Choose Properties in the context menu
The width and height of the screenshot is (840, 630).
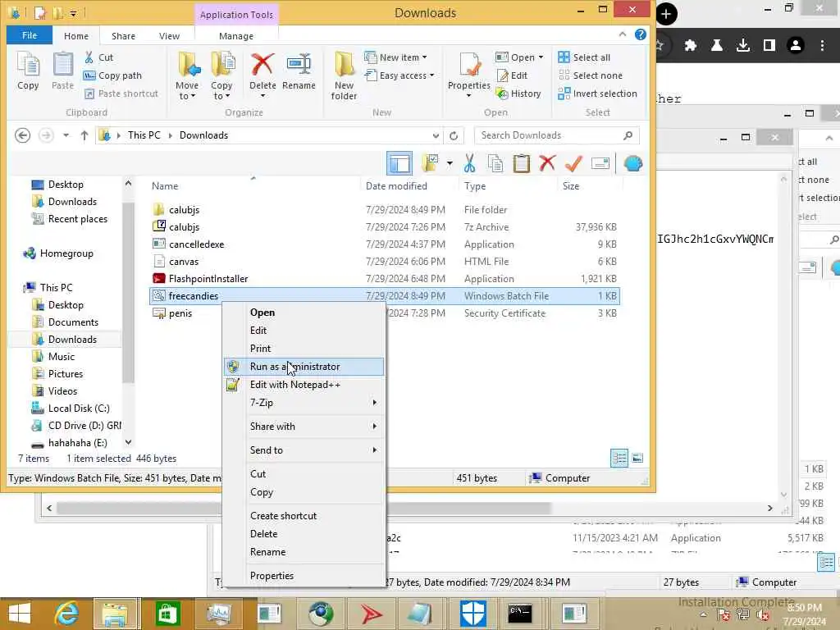(304, 575)
